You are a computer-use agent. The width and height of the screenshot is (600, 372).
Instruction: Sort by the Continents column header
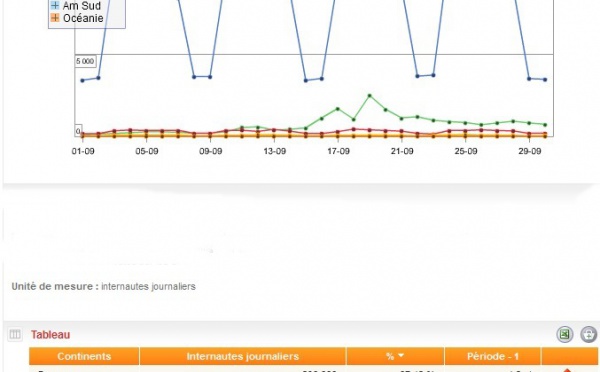coord(84,356)
